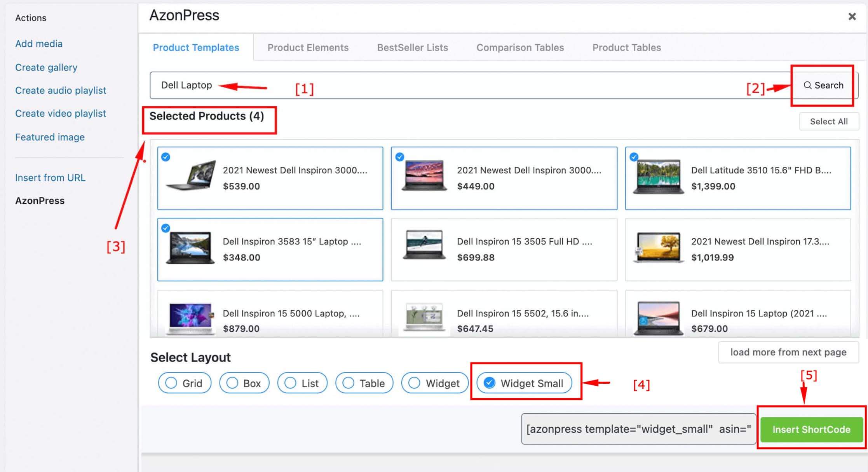Screen dimensions: 868x472
Task: Click into the Dell Laptop search field
Action: (x=470, y=85)
